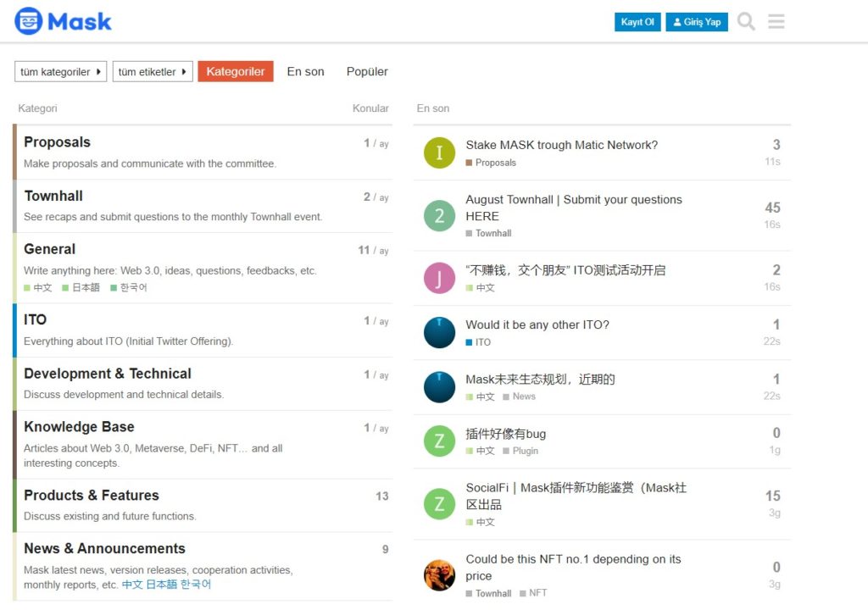Click the green 'I' user avatar
Screen dimensions: 868x610
point(439,152)
